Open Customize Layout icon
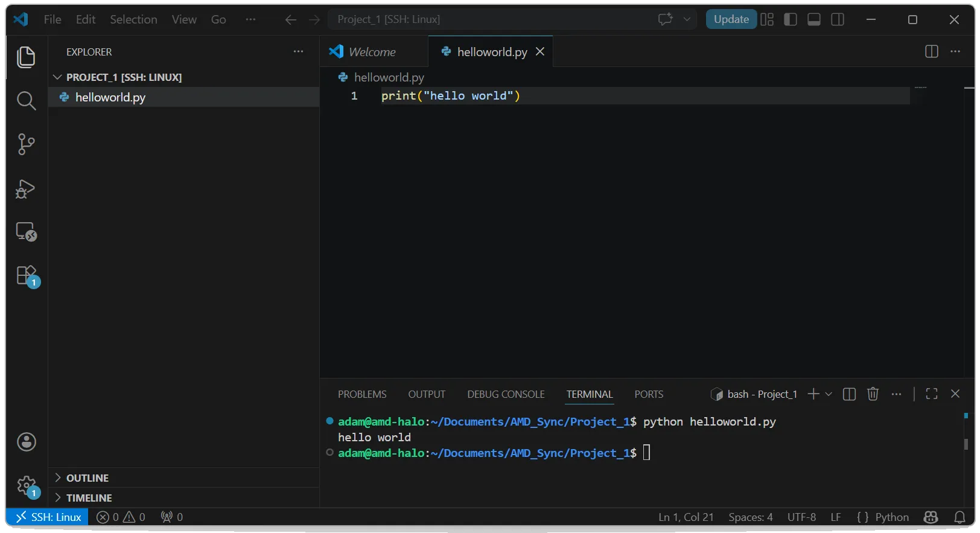This screenshot has width=980, height=533. click(x=767, y=19)
